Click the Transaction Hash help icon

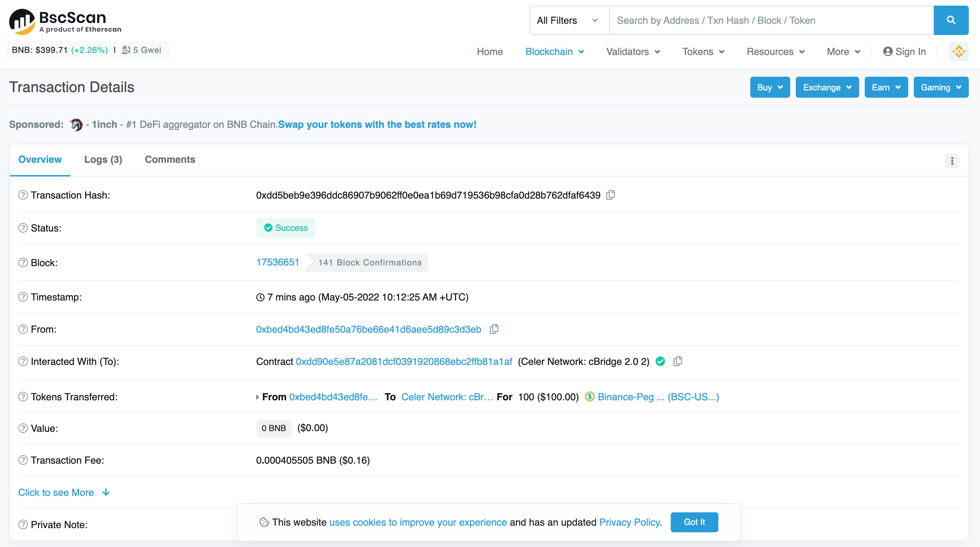(23, 195)
